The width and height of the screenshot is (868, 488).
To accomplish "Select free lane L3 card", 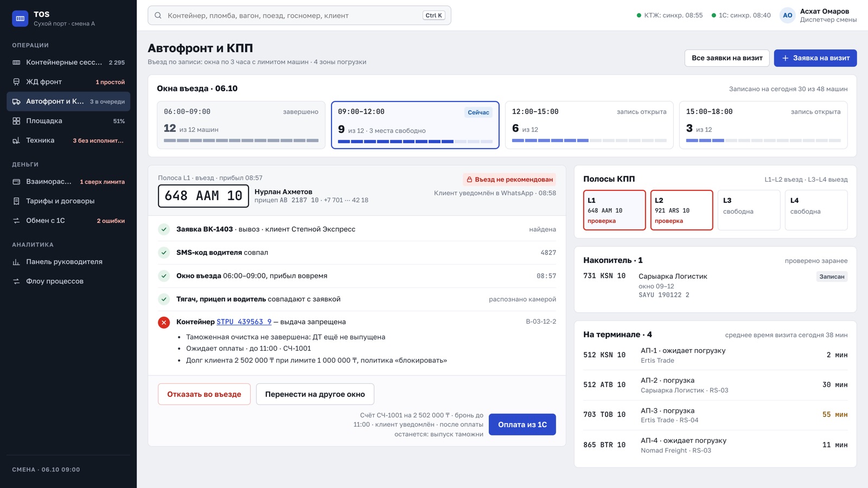I will click(x=749, y=210).
